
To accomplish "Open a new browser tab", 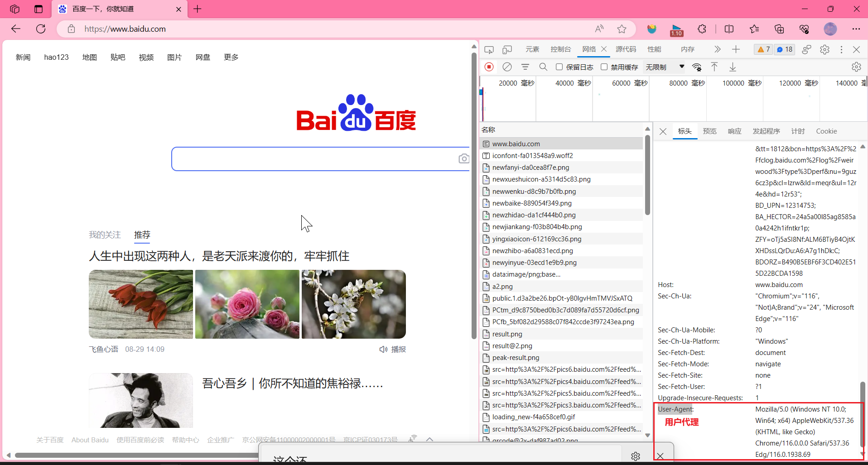I will pos(198,9).
